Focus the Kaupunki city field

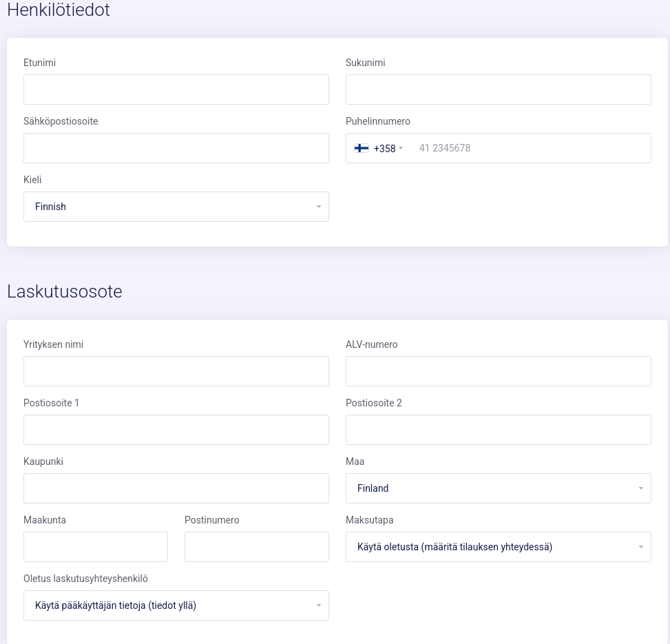(x=176, y=488)
